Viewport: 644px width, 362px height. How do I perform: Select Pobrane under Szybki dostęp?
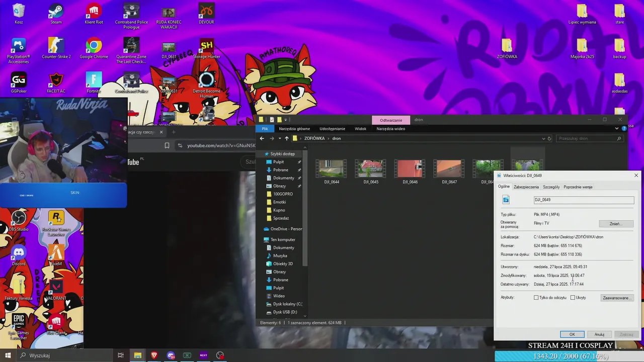click(x=281, y=170)
